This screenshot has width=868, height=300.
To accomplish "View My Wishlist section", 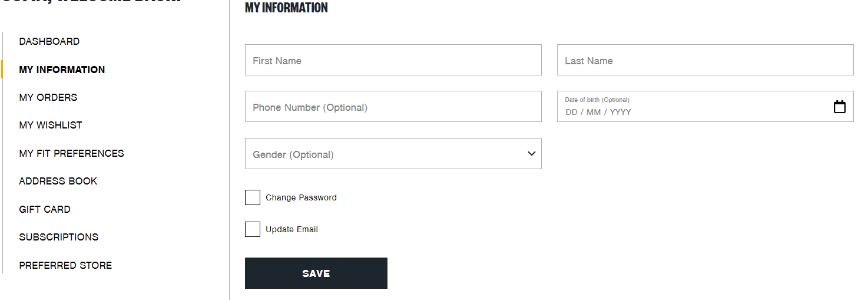I will click(x=51, y=125).
